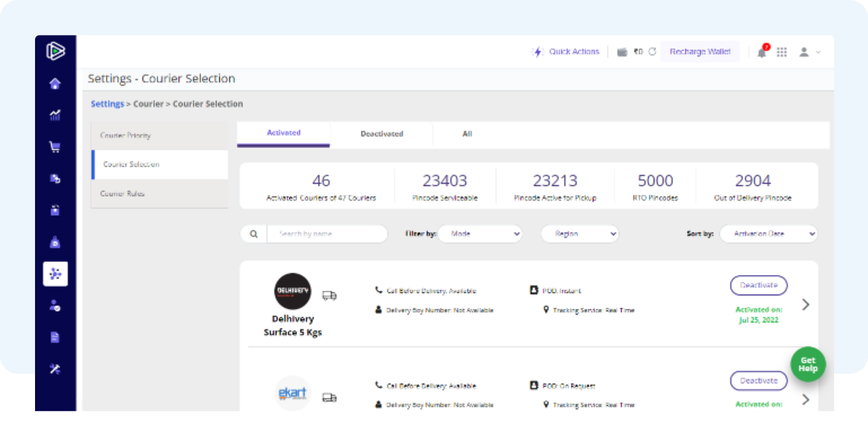Click the 46 Activated Couriers count
Screen dimensions: 868x442
coord(321,181)
